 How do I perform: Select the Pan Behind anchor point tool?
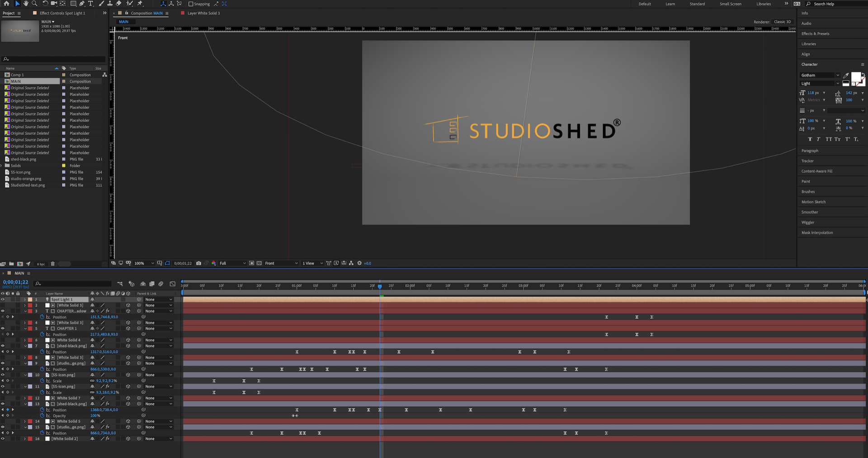pyautogui.click(x=62, y=4)
